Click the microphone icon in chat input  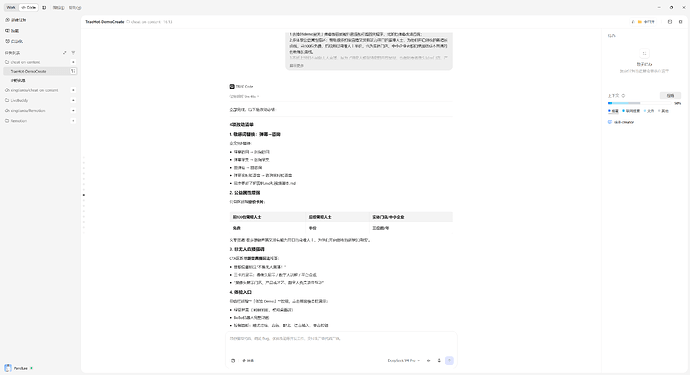click(x=439, y=360)
